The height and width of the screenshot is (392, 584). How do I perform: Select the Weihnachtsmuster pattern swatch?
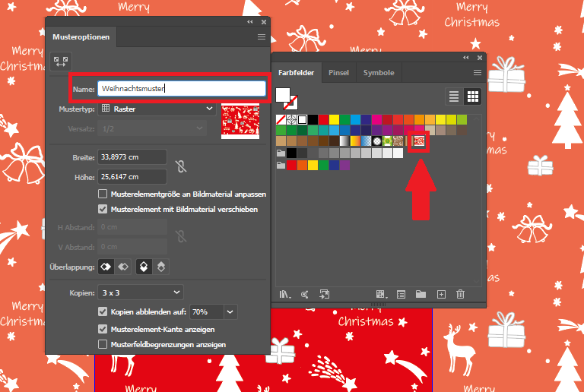[419, 141]
